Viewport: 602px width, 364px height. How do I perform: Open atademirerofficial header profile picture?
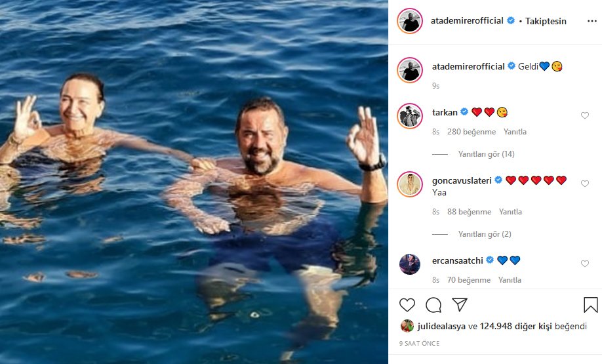click(410, 21)
